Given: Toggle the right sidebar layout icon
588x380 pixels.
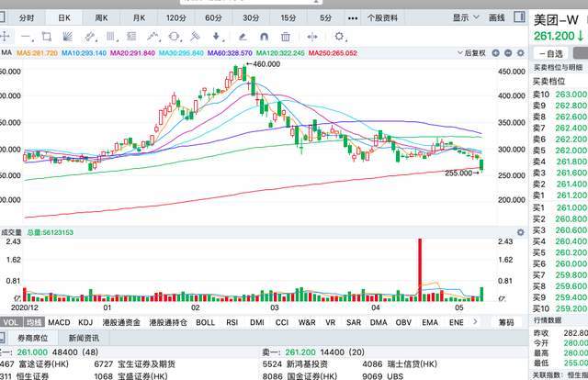Looking at the screenshot, I should pyautogui.click(x=519, y=17).
